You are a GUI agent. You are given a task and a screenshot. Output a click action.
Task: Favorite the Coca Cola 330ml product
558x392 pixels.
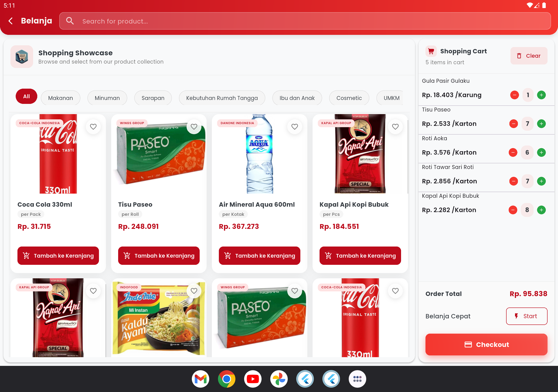pyautogui.click(x=93, y=127)
